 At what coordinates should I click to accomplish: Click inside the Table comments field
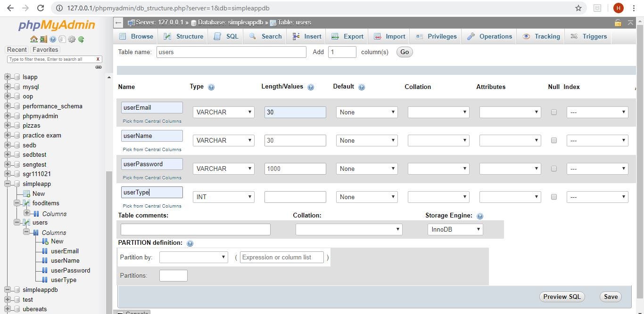click(x=195, y=229)
